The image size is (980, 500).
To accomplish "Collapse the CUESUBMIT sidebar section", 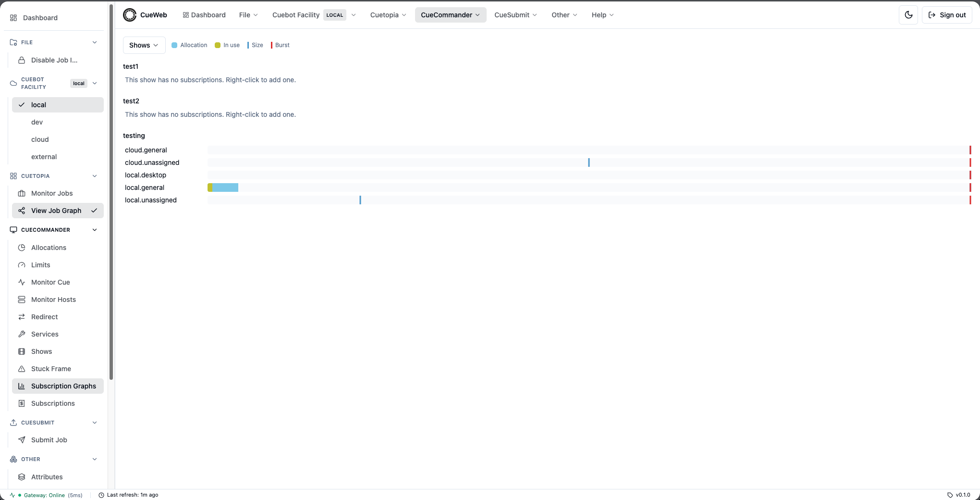I will click(x=95, y=423).
